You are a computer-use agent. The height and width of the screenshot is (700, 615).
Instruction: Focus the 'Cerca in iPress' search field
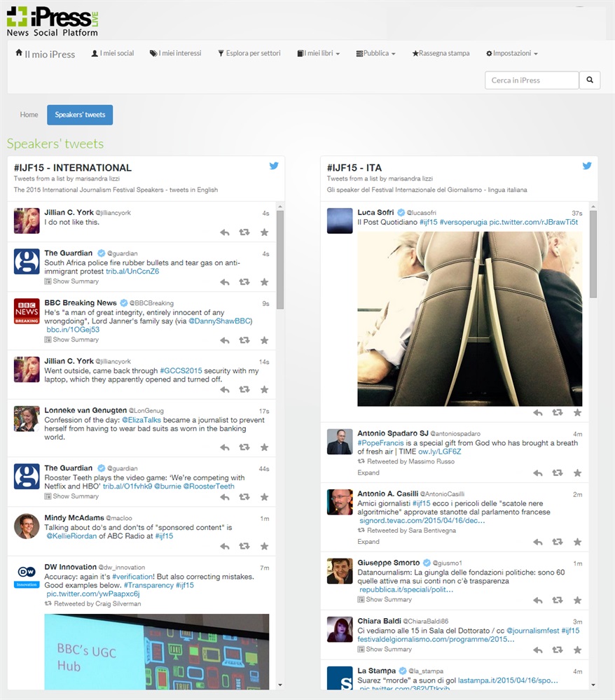tap(532, 80)
